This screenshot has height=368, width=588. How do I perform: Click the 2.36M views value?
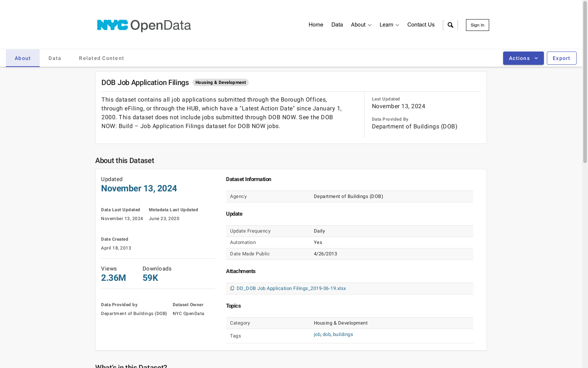point(114,278)
